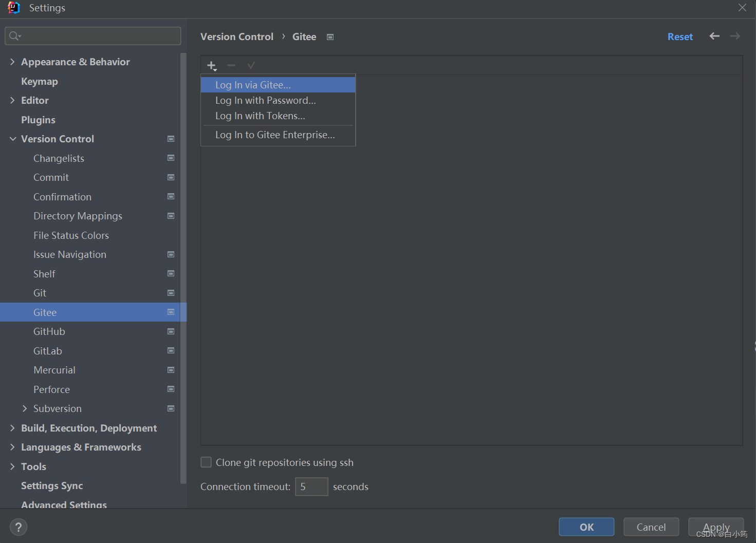
Task: Expand the Editor section
Action: 12,100
